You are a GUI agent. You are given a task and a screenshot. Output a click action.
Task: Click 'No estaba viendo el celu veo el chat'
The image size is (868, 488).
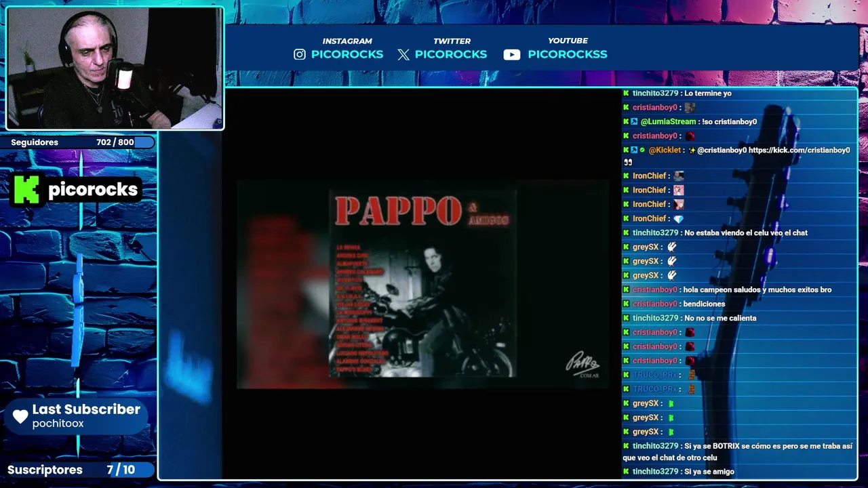[746, 233]
